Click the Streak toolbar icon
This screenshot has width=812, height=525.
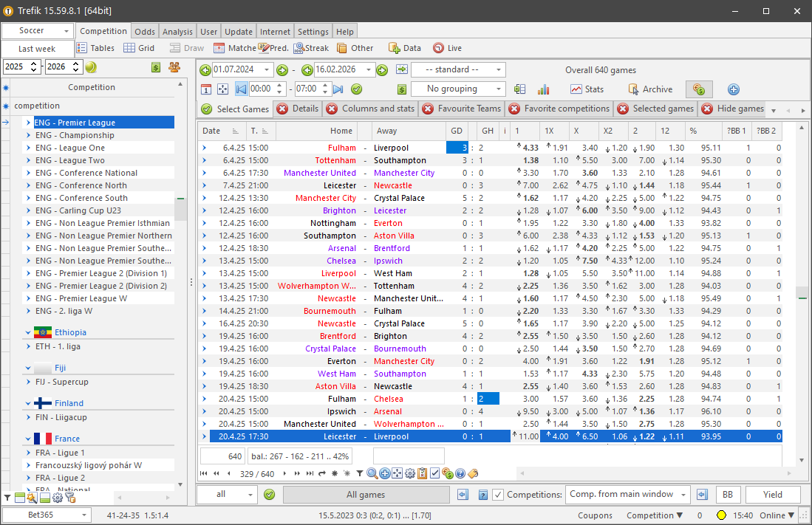click(300, 48)
